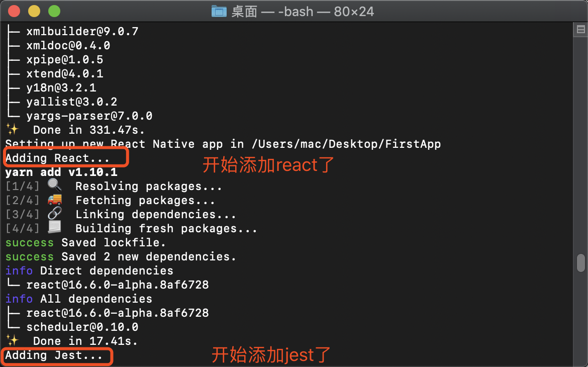Click the scrollbar thumb on right edge
This screenshot has height=367, width=588.
click(581, 262)
